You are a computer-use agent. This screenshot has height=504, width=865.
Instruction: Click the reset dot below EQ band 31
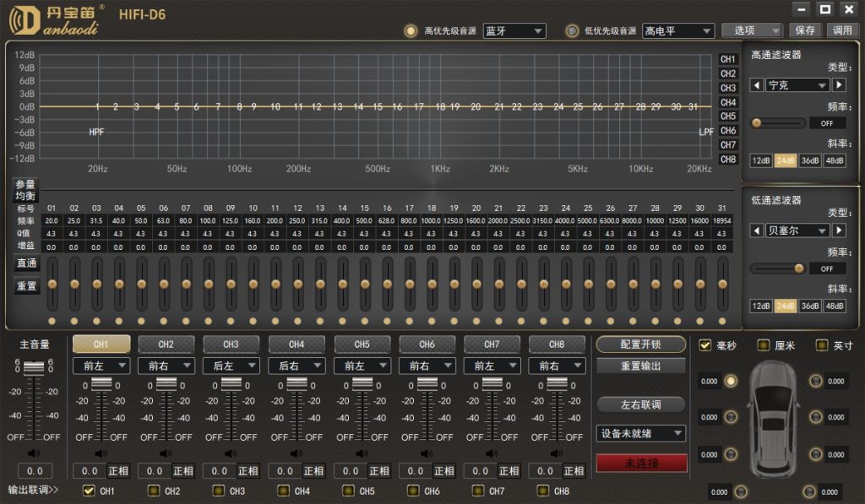722,321
